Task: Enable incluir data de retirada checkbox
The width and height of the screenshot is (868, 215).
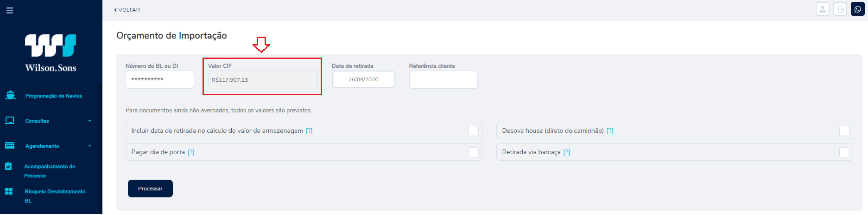Action: (x=474, y=131)
